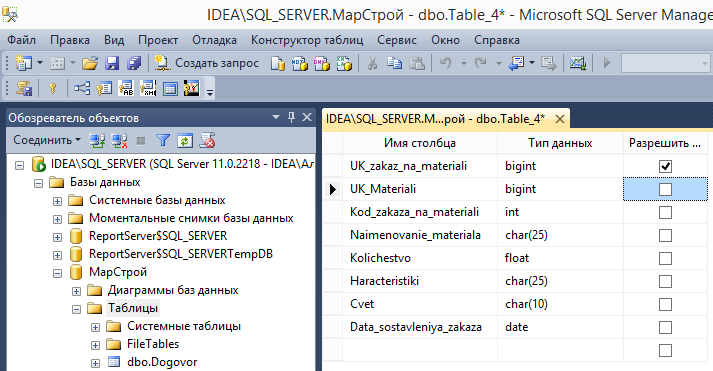Open the Сервис menu
The image size is (713, 371).
pos(397,40)
